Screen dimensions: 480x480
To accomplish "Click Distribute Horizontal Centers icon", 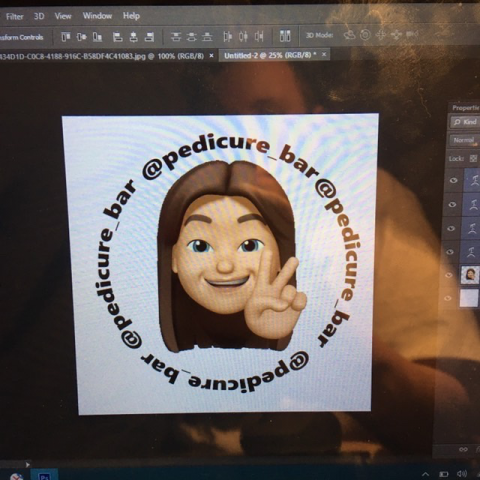I will point(243,36).
